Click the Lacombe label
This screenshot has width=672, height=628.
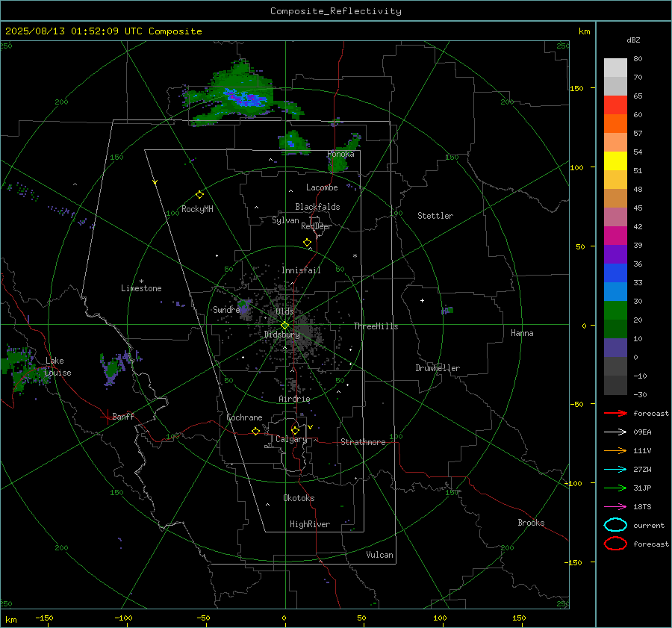click(x=322, y=187)
